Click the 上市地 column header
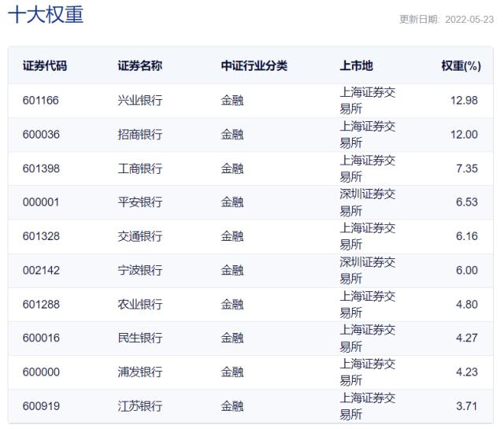The image size is (504, 429). point(356,66)
